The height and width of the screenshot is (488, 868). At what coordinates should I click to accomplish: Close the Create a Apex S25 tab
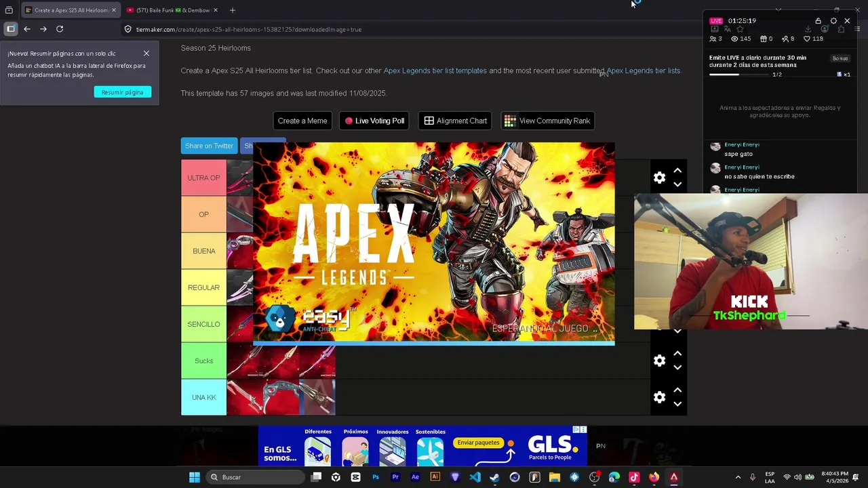coord(113,10)
